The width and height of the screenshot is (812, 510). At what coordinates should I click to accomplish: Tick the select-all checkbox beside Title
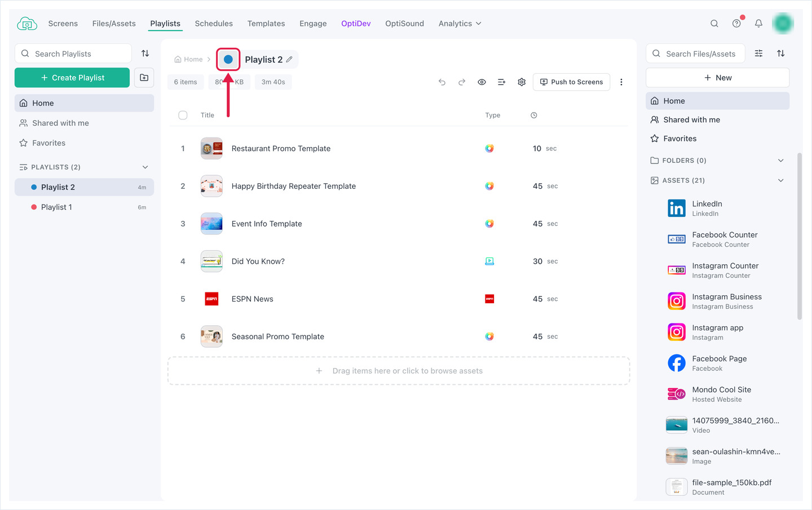(x=183, y=115)
